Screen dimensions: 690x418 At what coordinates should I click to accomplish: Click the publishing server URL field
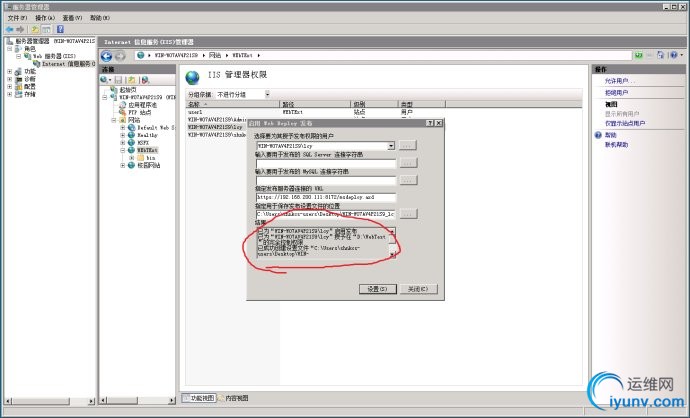[x=326, y=197]
